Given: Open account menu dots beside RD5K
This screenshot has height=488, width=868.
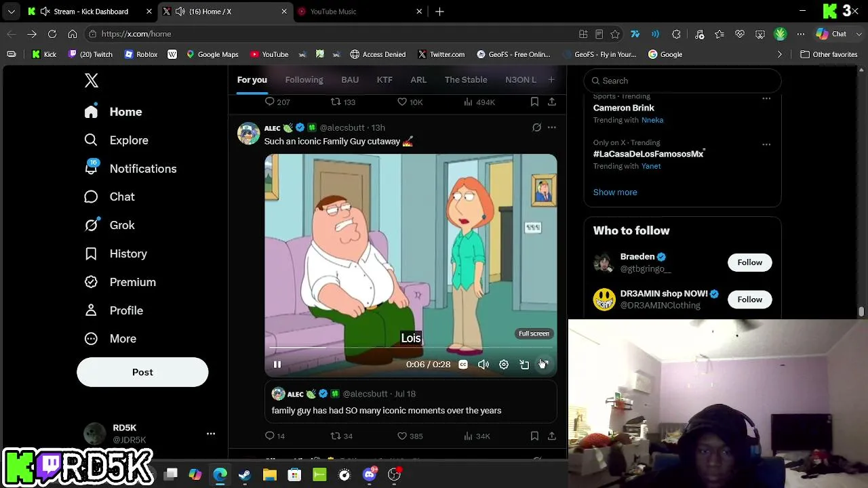Looking at the screenshot, I should point(211,434).
